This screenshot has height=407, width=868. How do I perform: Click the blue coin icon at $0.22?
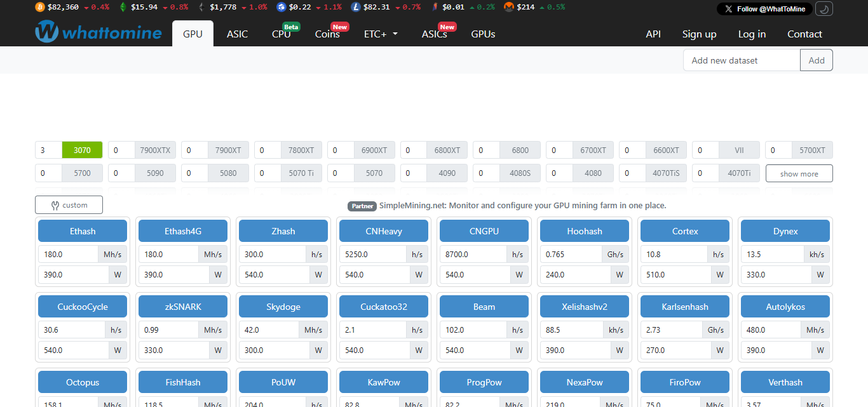point(281,8)
